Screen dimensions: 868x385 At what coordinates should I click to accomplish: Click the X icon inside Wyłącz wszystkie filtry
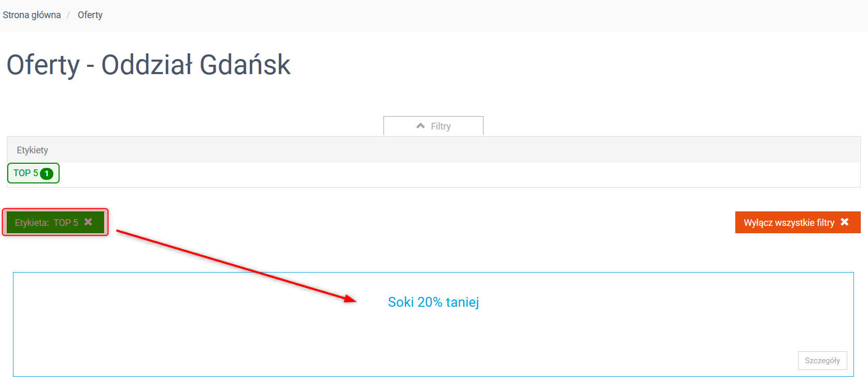845,222
